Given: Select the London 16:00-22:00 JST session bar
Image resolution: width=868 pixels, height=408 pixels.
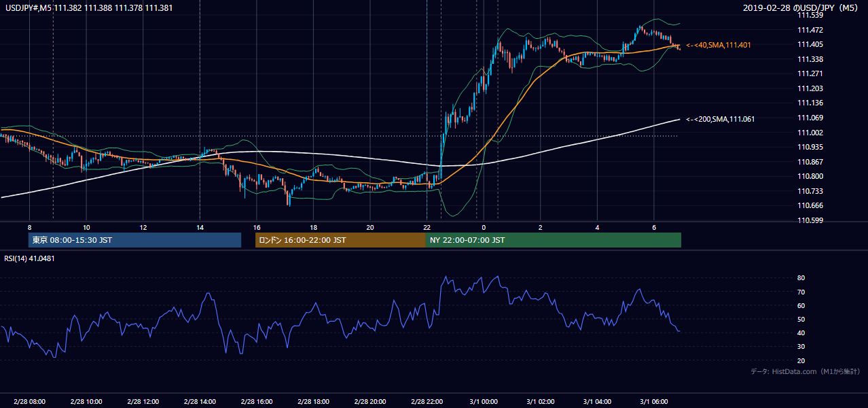Looking at the screenshot, I should (340, 240).
